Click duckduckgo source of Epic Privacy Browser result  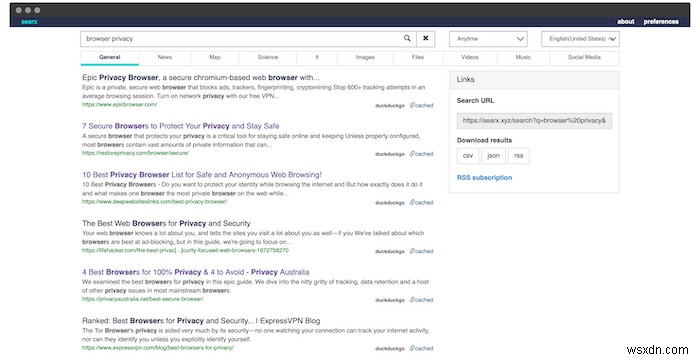pos(390,106)
